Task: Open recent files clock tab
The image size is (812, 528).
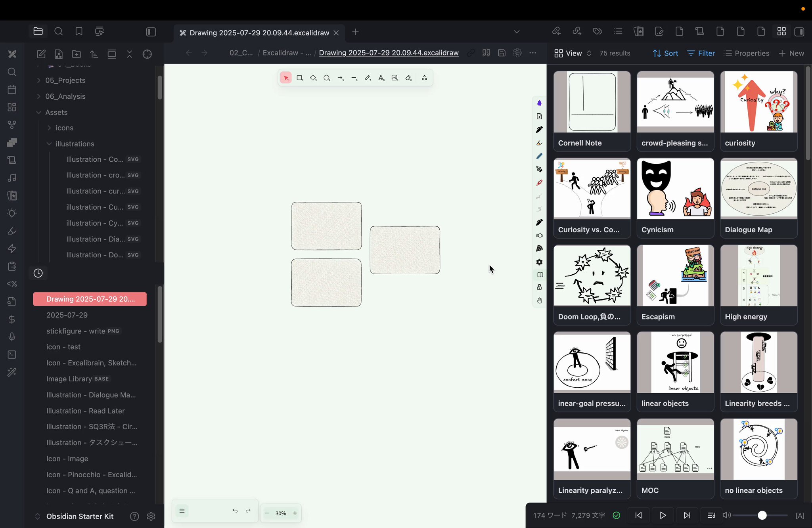Action: coord(38,273)
